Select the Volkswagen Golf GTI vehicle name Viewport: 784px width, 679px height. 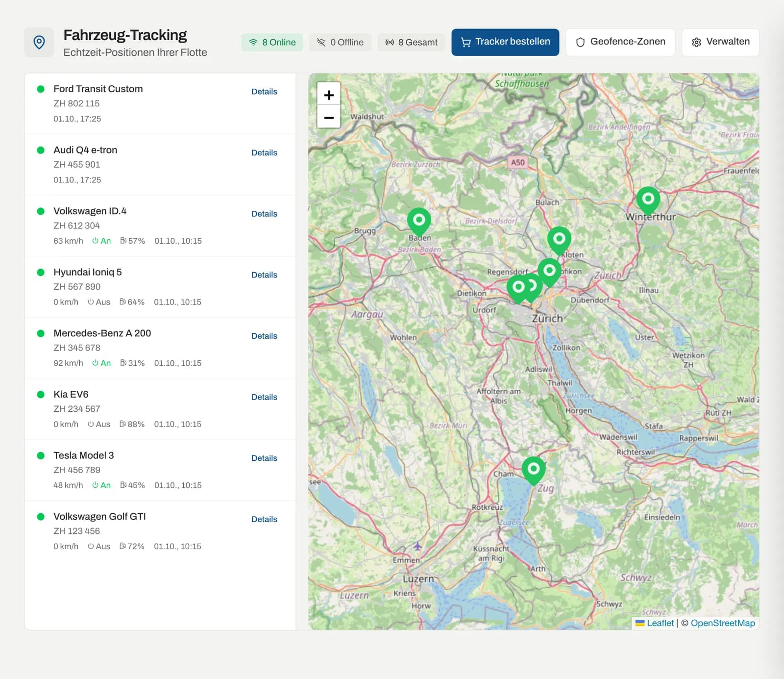pos(99,516)
